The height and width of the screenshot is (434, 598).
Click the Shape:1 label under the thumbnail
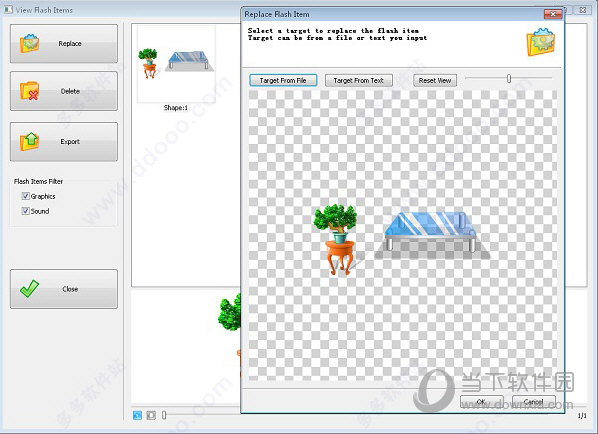click(x=176, y=108)
